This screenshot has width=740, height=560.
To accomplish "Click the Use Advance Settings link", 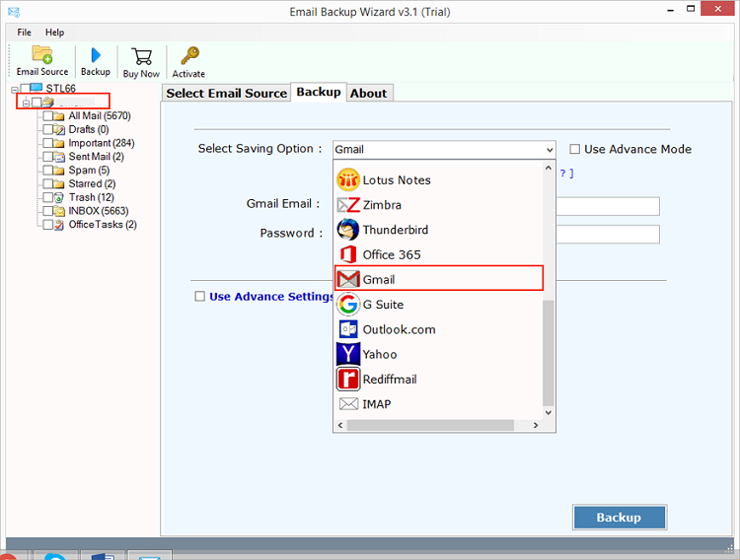I will 271,297.
